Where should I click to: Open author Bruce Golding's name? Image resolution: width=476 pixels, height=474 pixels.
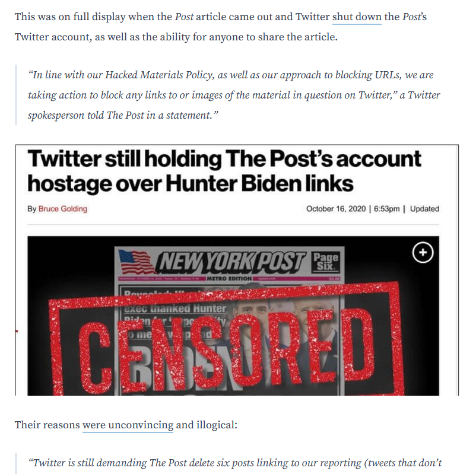(x=63, y=209)
